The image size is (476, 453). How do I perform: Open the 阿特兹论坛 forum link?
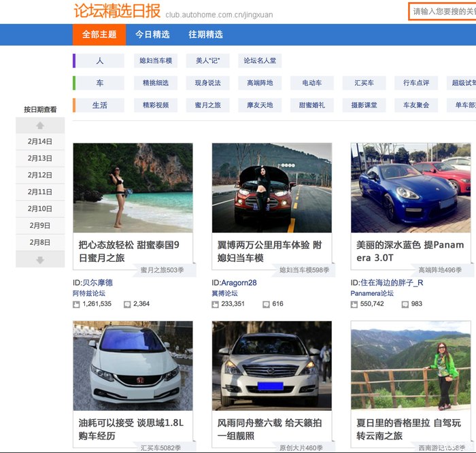point(88,293)
